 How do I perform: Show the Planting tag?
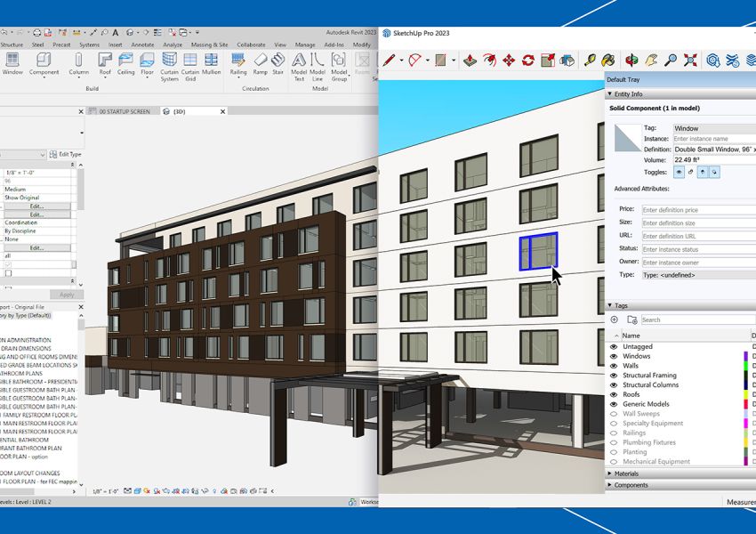[614, 452]
